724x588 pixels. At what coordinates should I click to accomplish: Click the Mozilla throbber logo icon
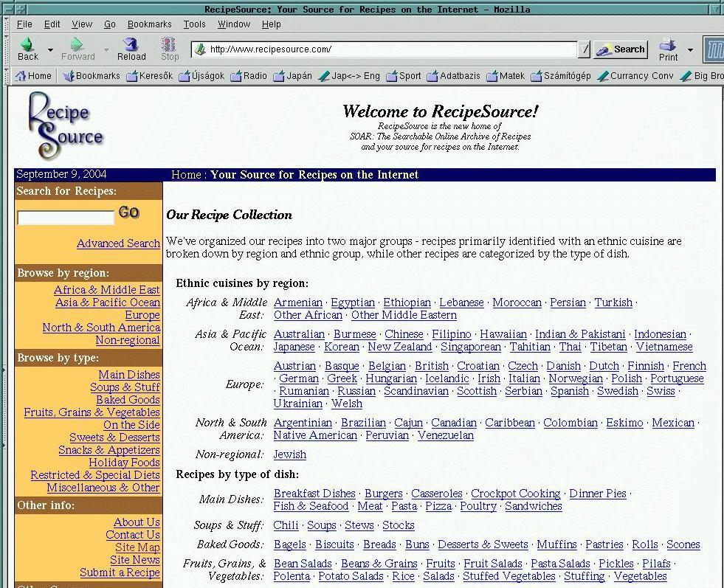pos(713,50)
